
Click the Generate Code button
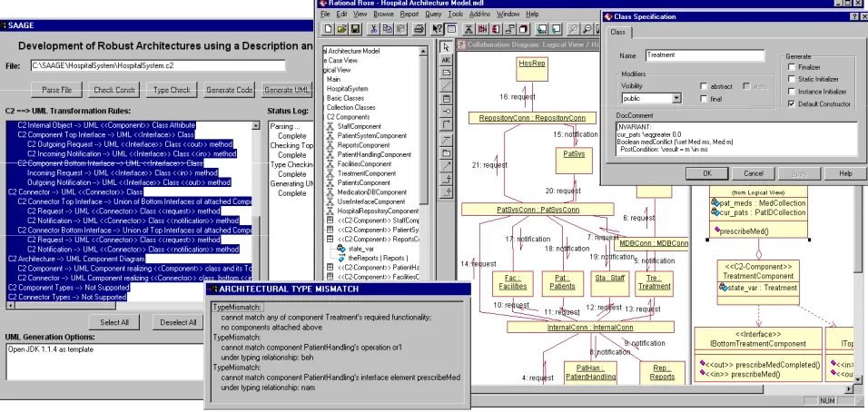[229, 90]
